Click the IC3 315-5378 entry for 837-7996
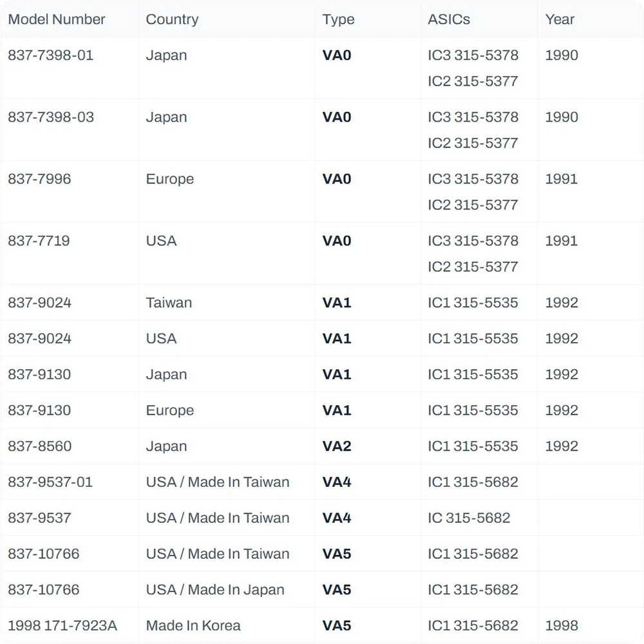 [x=473, y=179]
